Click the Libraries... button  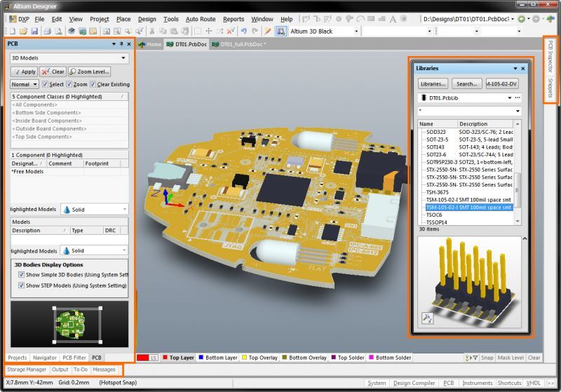click(x=433, y=83)
